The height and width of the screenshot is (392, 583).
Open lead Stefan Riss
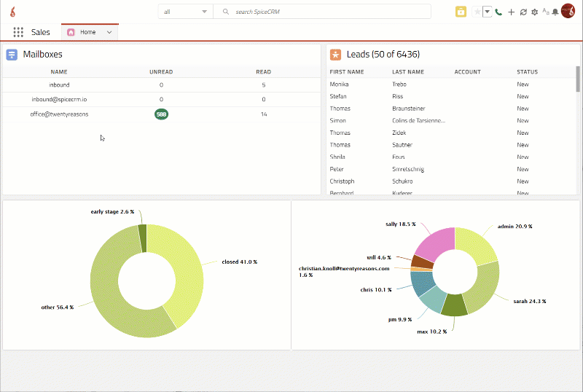pyautogui.click(x=451, y=96)
